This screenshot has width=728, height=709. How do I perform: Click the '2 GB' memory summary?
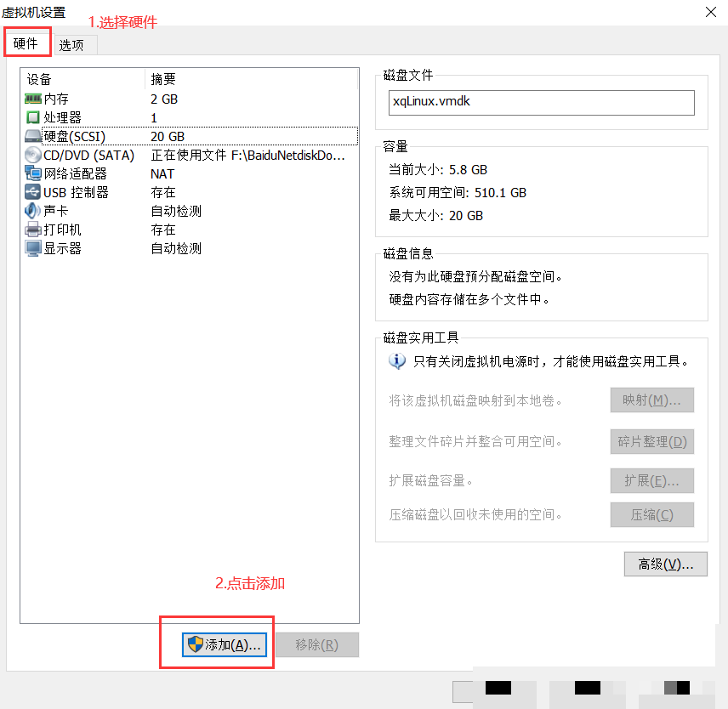tap(164, 99)
